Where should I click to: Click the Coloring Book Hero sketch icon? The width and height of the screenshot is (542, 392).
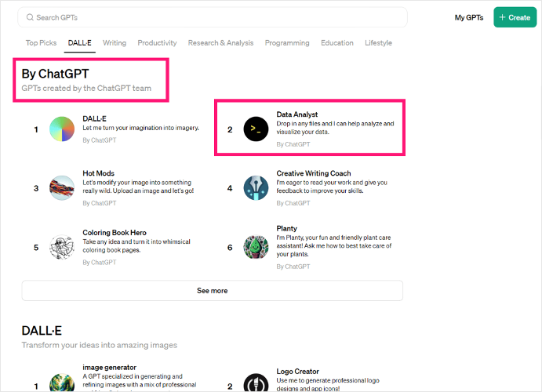tap(62, 247)
